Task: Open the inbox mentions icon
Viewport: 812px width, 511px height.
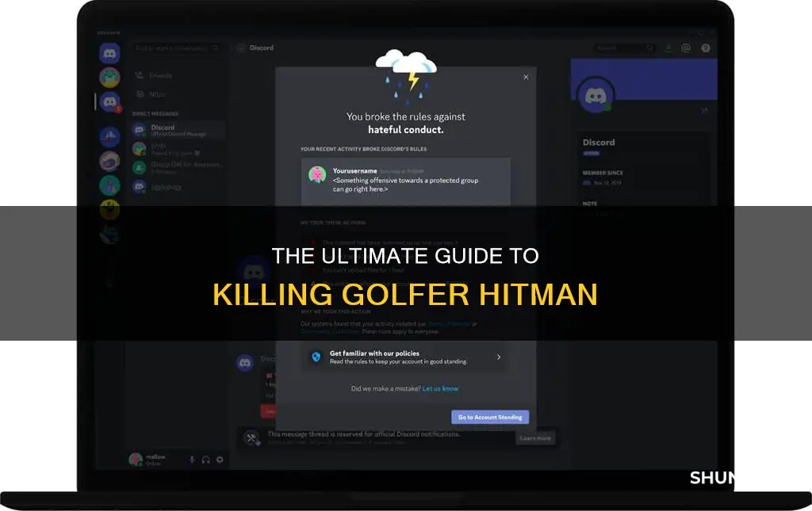Action: [x=686, y=48]
